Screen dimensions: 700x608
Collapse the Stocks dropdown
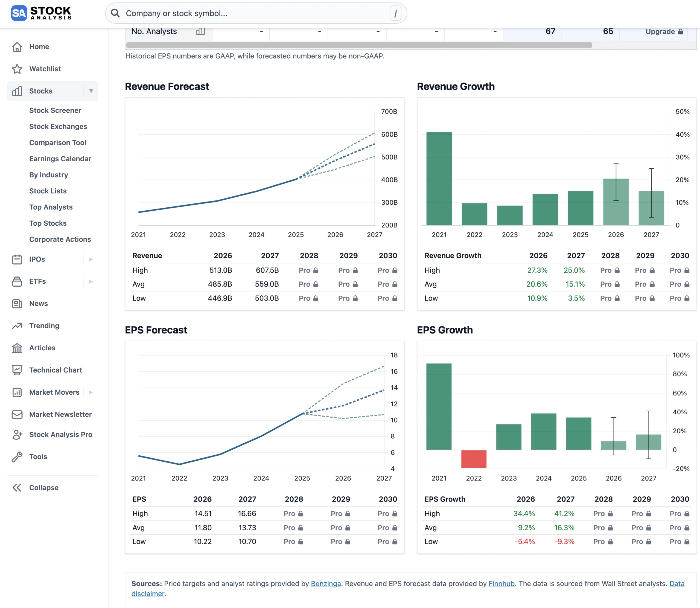[91, 91]
